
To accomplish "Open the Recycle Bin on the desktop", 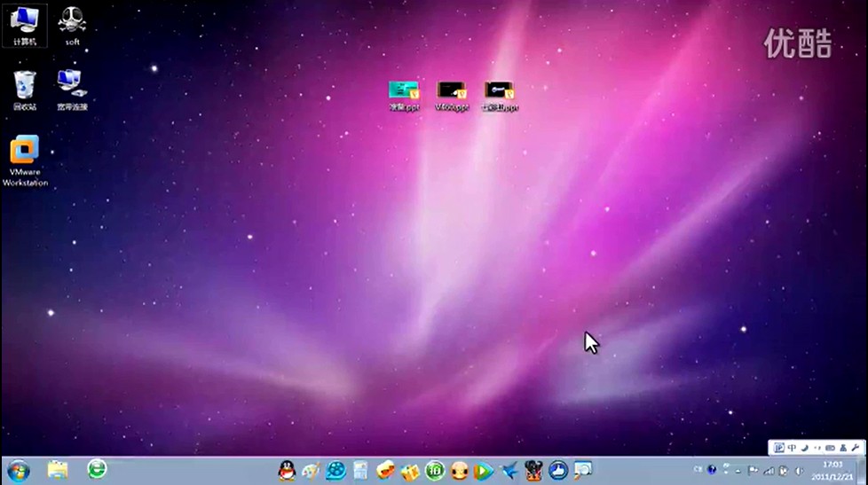I will click(25, 90).
